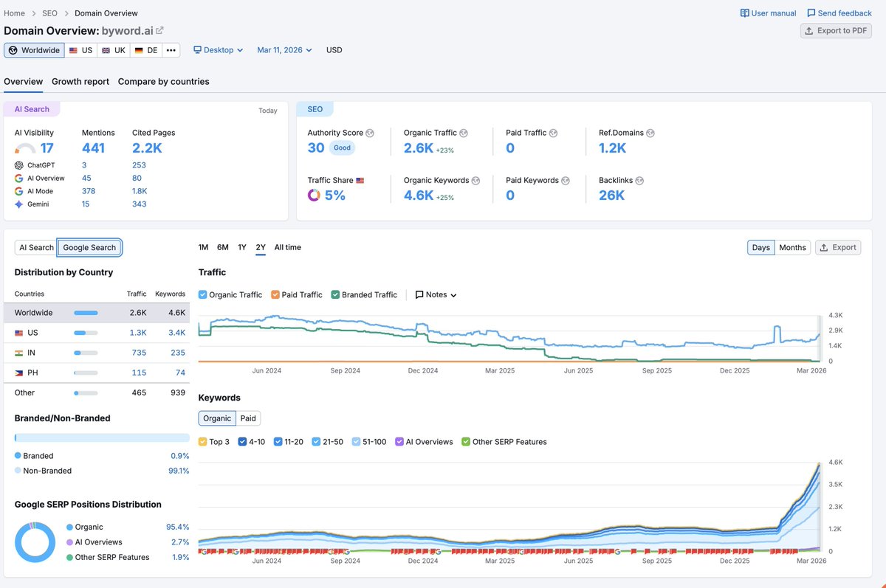Click info icon next to Organic Traffic
The width and height of the screenshot is (886, 588).
click(x=464, y=134)
